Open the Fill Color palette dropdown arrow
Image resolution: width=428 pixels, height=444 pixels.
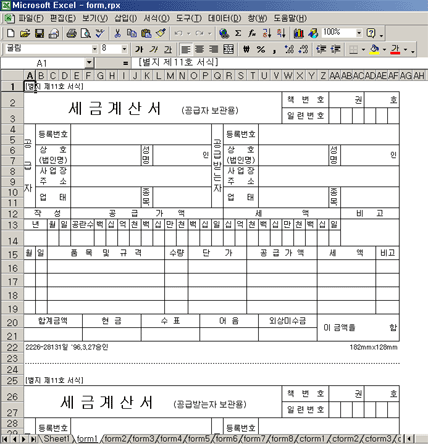(384, 50)
